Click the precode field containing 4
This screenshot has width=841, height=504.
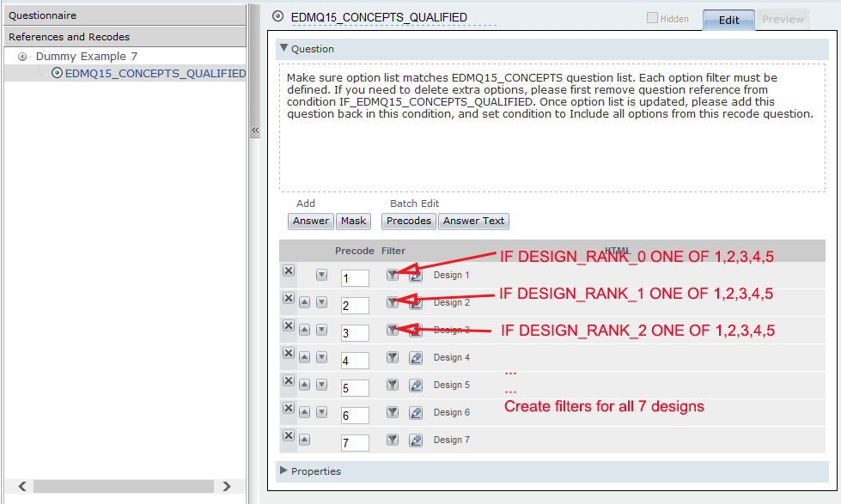tap(355, 361)
